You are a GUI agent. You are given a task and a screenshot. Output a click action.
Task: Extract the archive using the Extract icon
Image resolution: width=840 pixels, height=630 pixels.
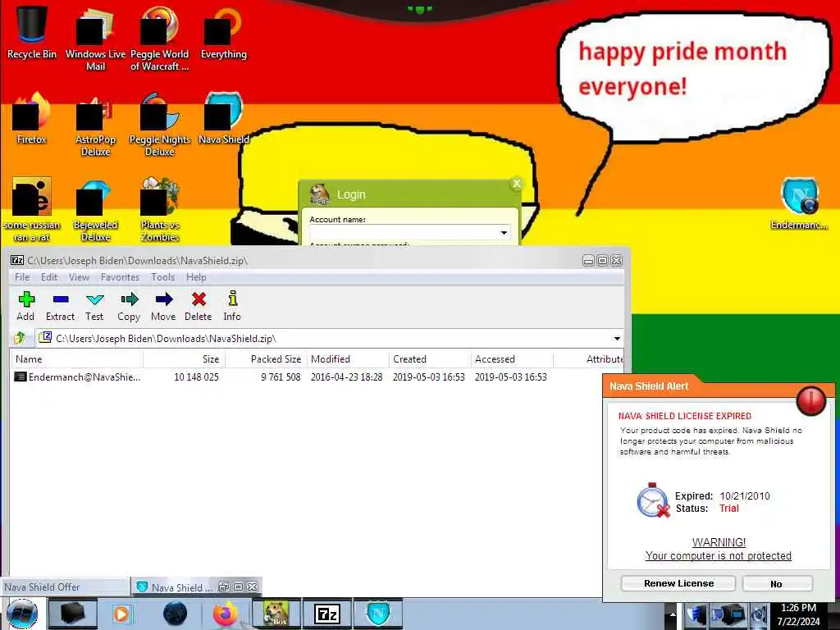60,306
